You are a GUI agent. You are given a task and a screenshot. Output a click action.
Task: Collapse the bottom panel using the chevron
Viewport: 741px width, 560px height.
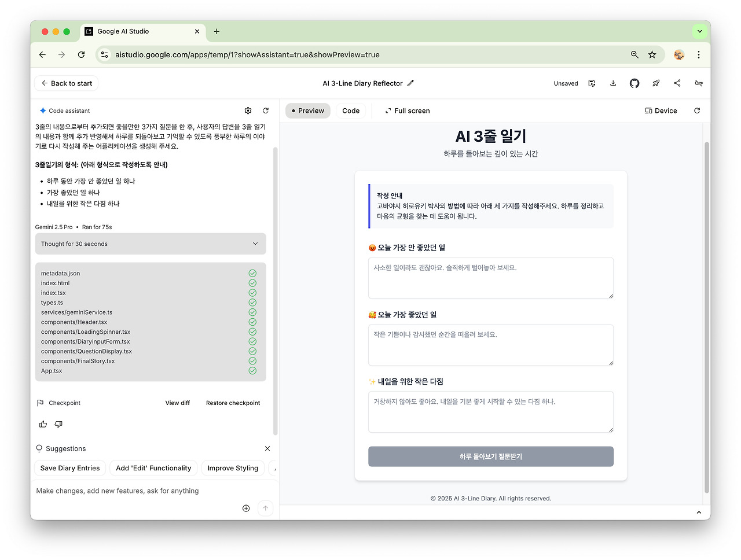pyautogui.click(x=699, y=512)
